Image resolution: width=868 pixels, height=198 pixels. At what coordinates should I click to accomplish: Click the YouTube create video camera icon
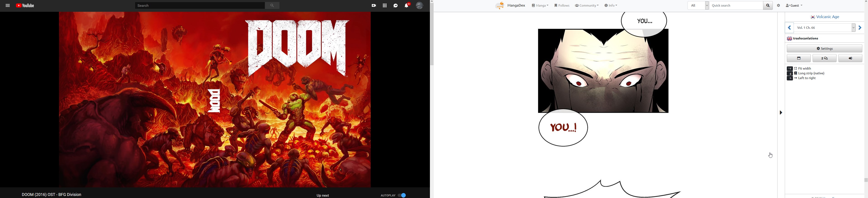coord(374,5)
